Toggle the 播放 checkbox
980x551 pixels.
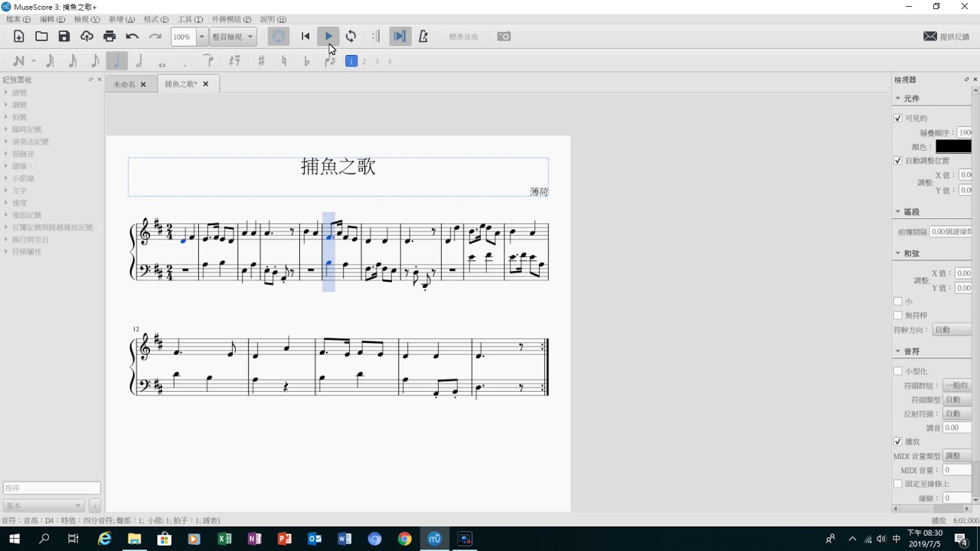click(898, 442)
